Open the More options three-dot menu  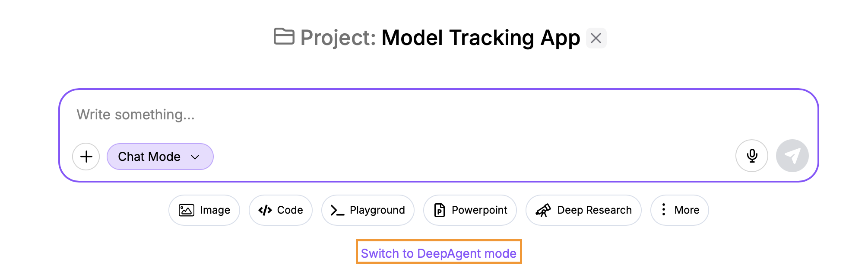(x=664, y=210)
